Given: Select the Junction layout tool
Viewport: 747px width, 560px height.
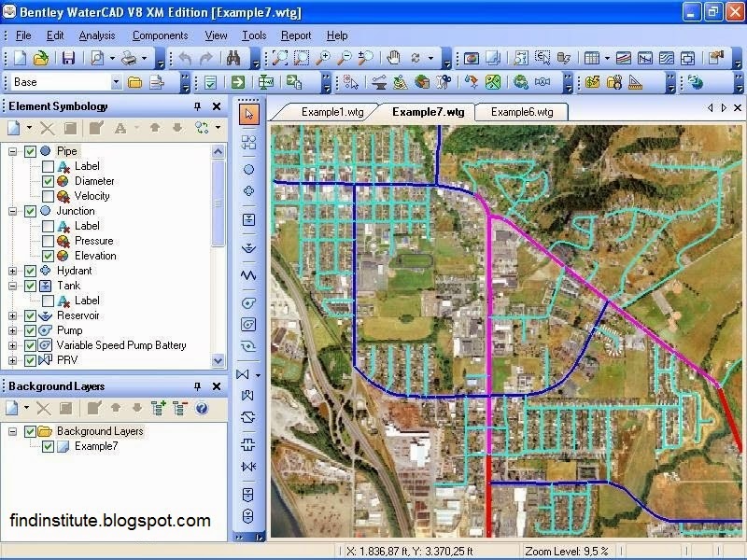Looking at the screenshot, I should [248, 169].
